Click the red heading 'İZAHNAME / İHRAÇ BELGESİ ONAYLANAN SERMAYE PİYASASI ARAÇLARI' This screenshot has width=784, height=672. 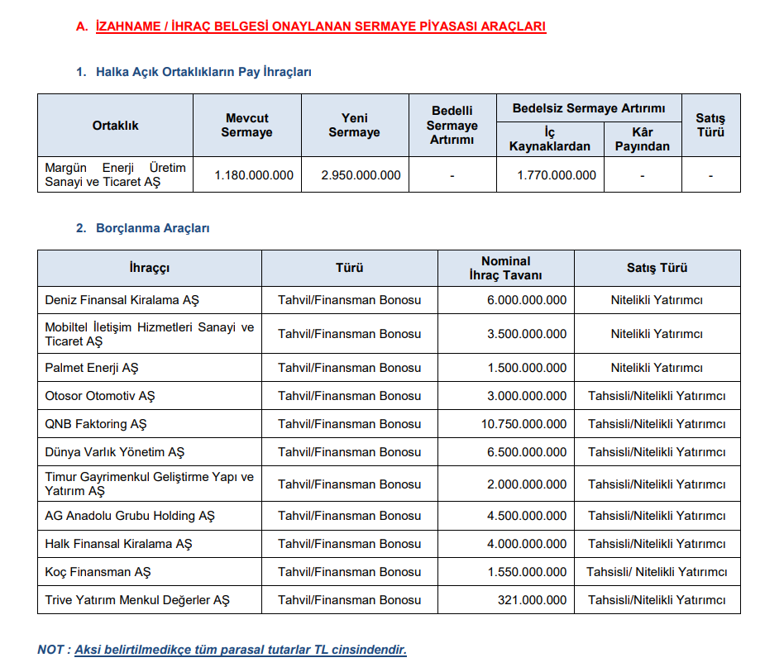[x=321, y=26]
